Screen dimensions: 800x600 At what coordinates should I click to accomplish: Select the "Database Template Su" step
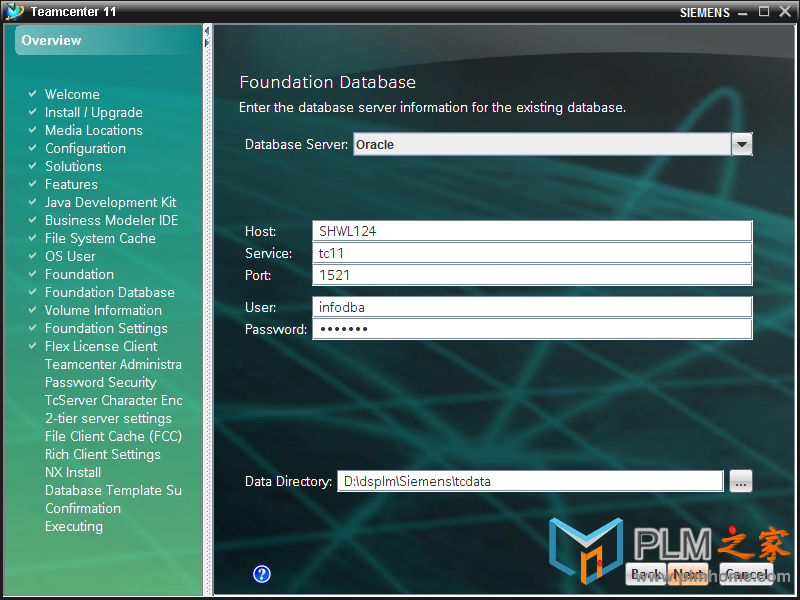tap(113, 490)
